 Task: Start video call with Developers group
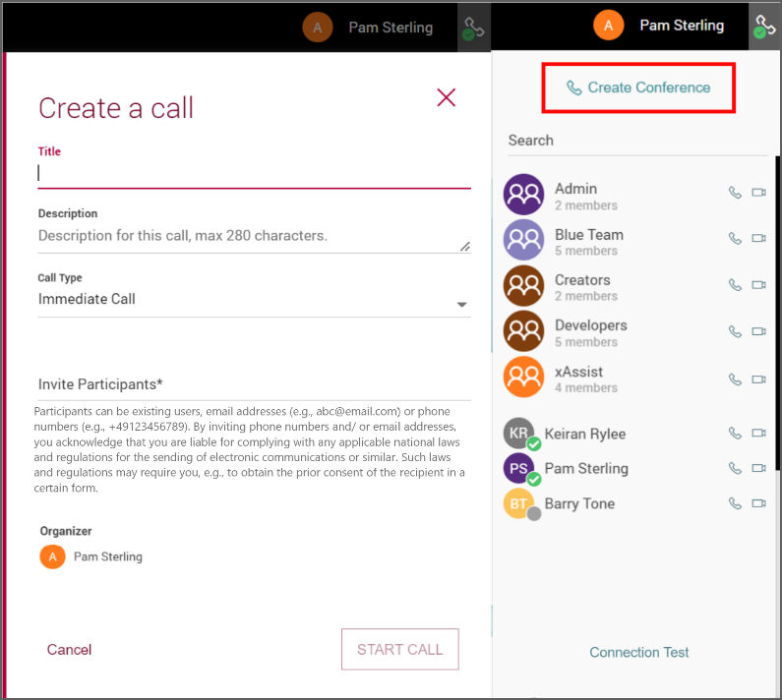coord(758,331)
